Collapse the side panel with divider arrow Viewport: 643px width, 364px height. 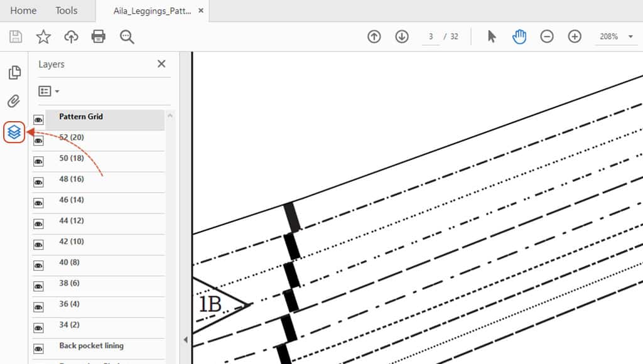185,340
